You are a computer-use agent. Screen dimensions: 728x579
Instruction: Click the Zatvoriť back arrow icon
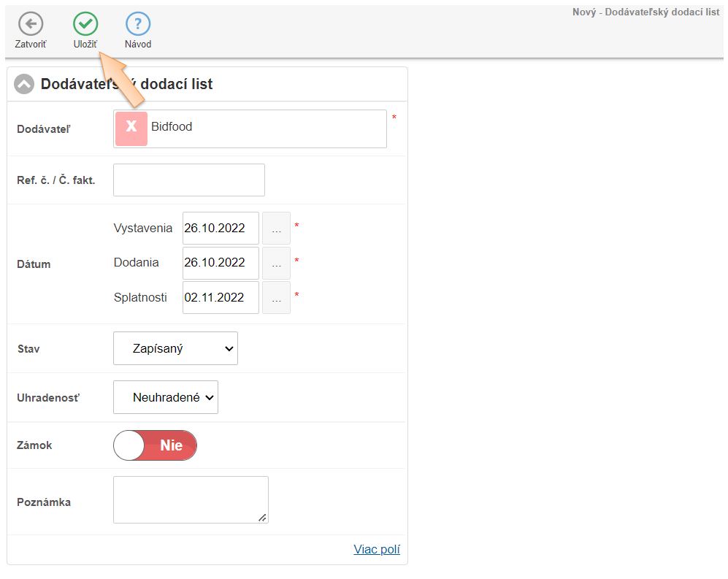tap(30, 24)
